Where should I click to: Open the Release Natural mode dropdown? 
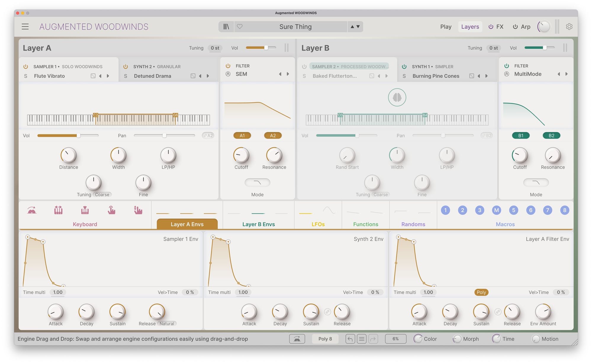pyautogui.click(x=167, y=324)
